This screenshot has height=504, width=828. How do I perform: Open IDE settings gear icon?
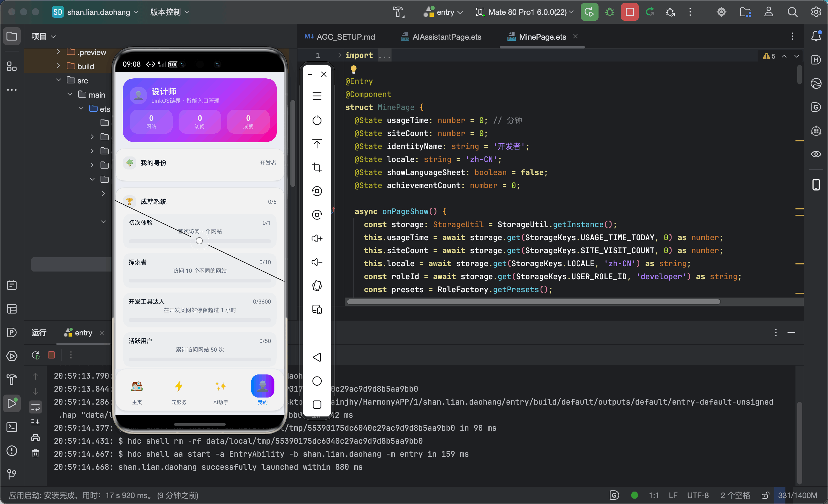[x=816, y=12]
